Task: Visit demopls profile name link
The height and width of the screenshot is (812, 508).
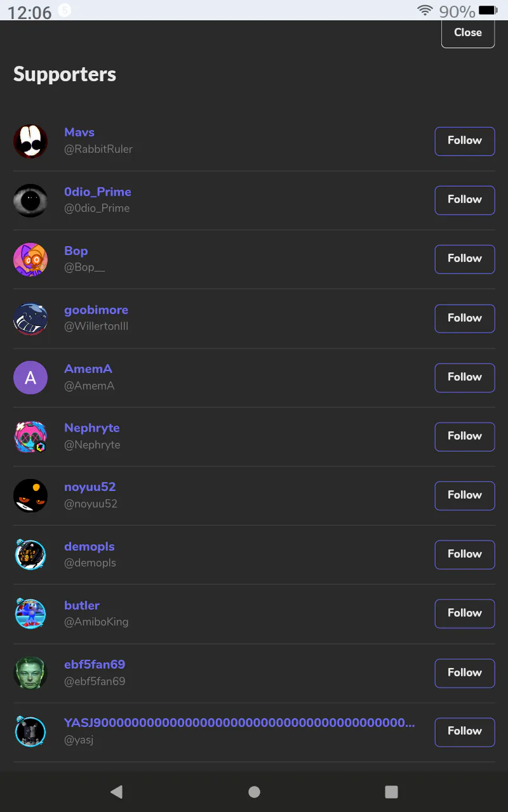Action: 90,547
